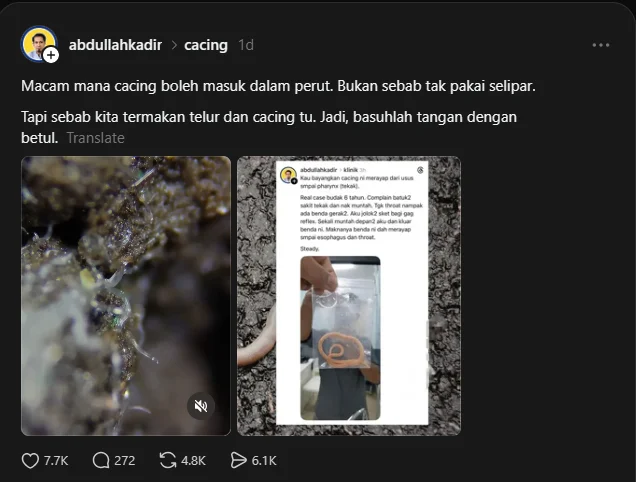Image resolution: width=636 pixels, height=482 pixels.
Task: Open the cacing topic tag
Action: point(206,45)
